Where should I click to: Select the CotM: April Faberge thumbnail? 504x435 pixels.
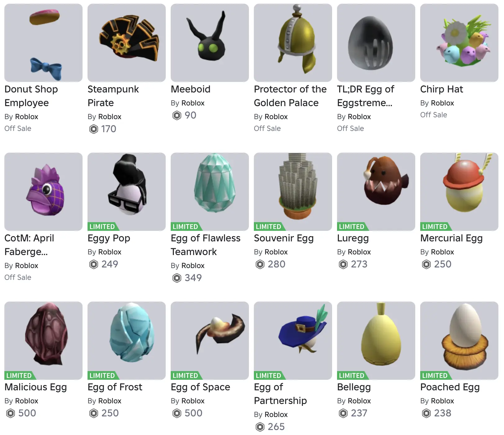(43, 192)
